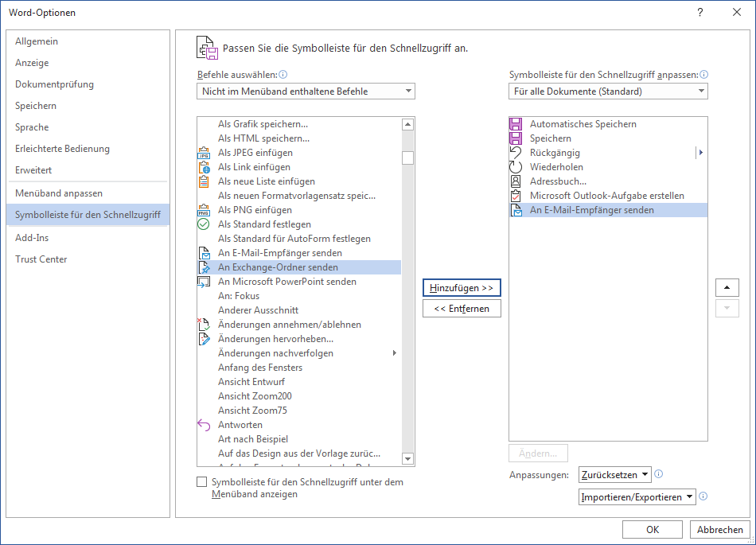Select the Microsoft Outlook-Aufgabe erstellen icon

(x=516, y=196)
